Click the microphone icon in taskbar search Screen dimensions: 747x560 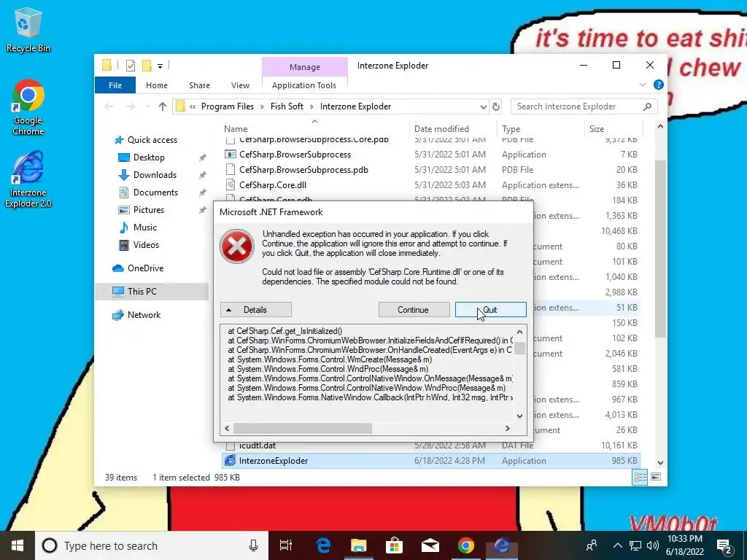253,545
